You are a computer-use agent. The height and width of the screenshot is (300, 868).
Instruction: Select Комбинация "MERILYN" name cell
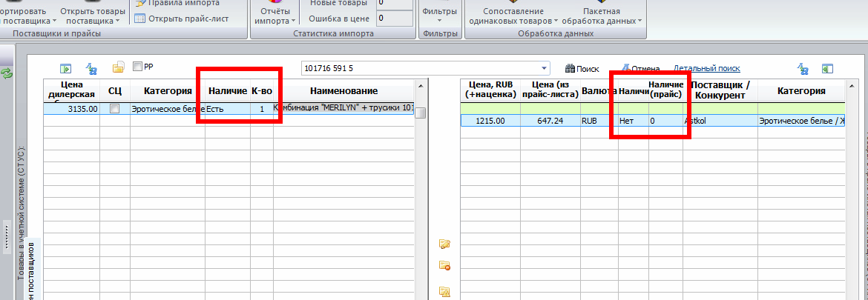click(343, 110)
